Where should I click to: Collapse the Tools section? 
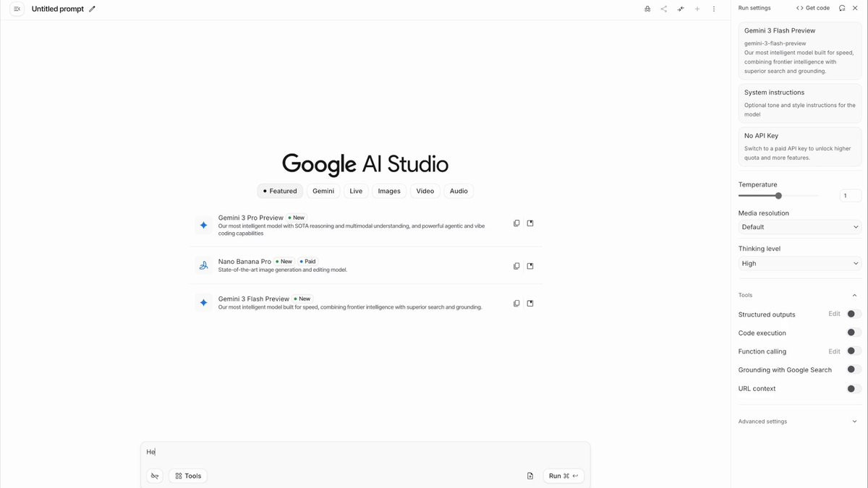[854, 295]
